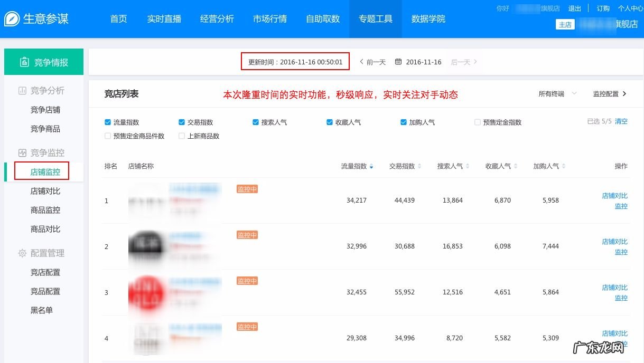
Task: Click 店铺对比 link on the first store row
Action: pos(614,195)
